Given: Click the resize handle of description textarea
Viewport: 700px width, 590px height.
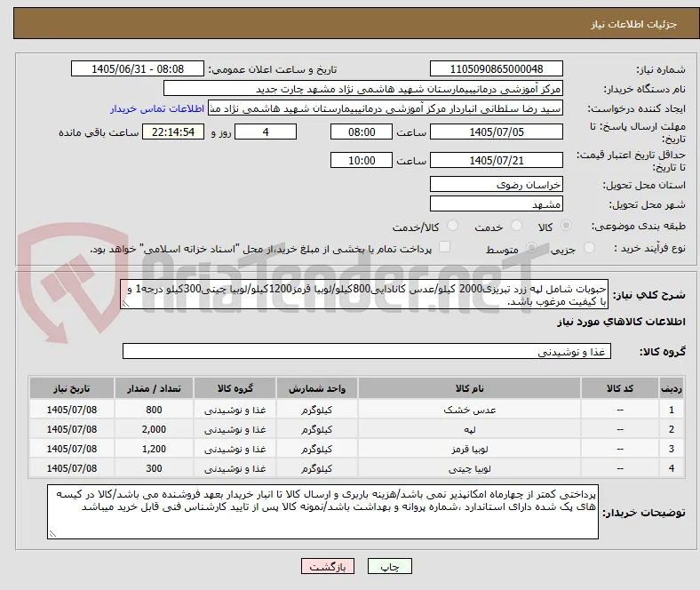Looking at the screenshot, I should pyautogui.click(x=125, y=304).
